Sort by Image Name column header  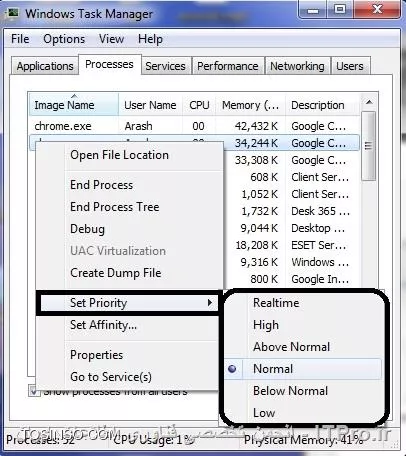pos(74,105)
